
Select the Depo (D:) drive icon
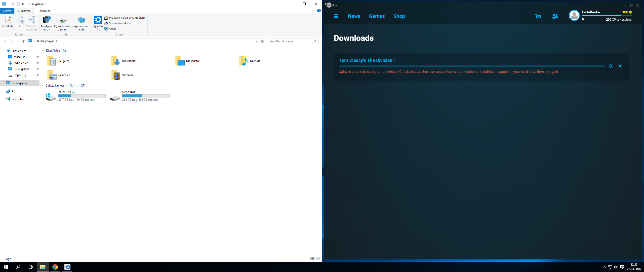coord(115,98)
